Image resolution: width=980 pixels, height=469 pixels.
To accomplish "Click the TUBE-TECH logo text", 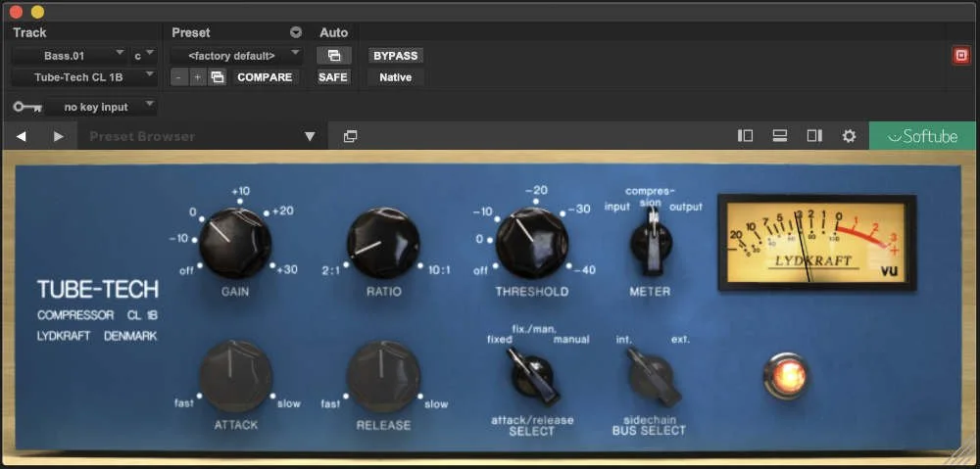I will pos(97,289).
